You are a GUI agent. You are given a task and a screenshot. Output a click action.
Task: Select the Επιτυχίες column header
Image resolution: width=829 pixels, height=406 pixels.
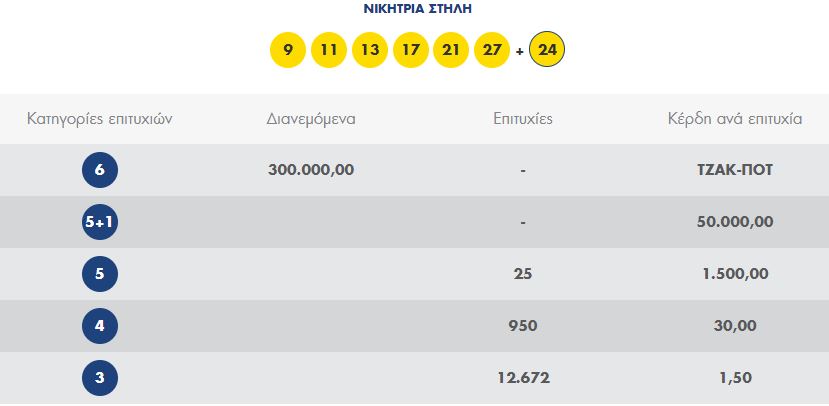click(x=523, y=119)
